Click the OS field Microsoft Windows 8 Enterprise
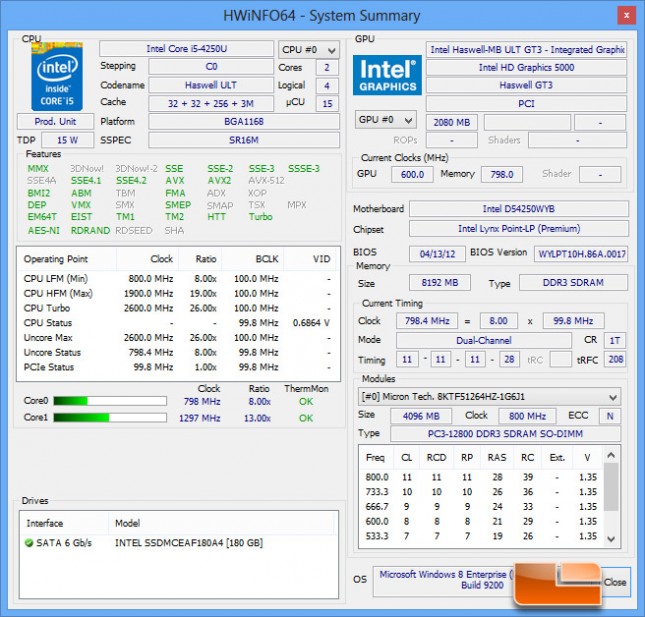Image resolution: width=645 pixels, height=617 pixels. [x=445, y=580]
